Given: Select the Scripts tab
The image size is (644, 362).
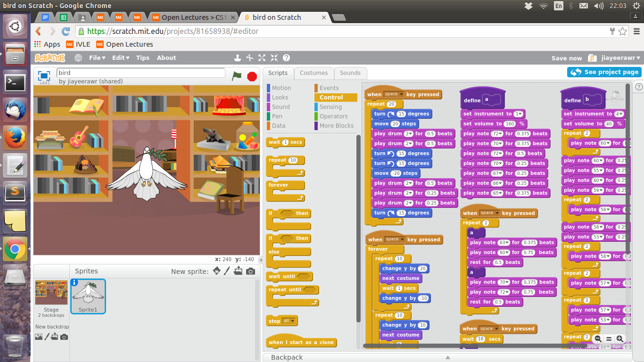Looking at the screenshot, I should [x=278, y=73].
